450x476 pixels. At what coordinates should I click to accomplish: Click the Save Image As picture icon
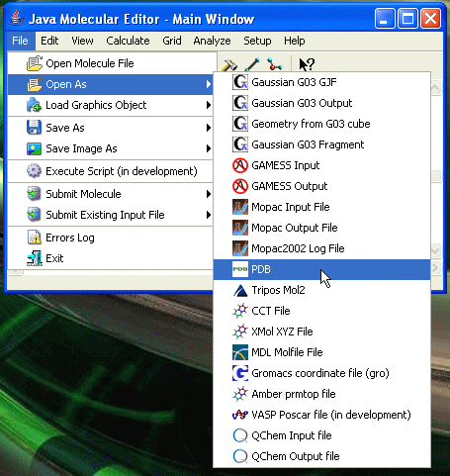35,148
